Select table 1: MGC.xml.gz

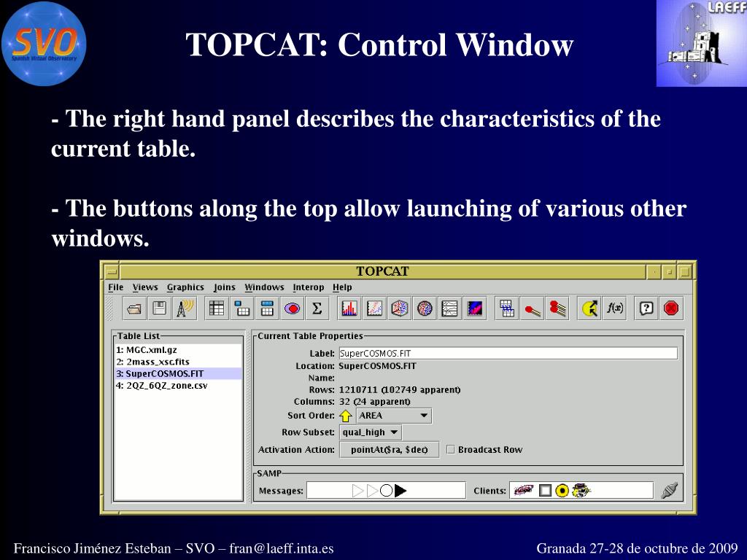point(178,349)
